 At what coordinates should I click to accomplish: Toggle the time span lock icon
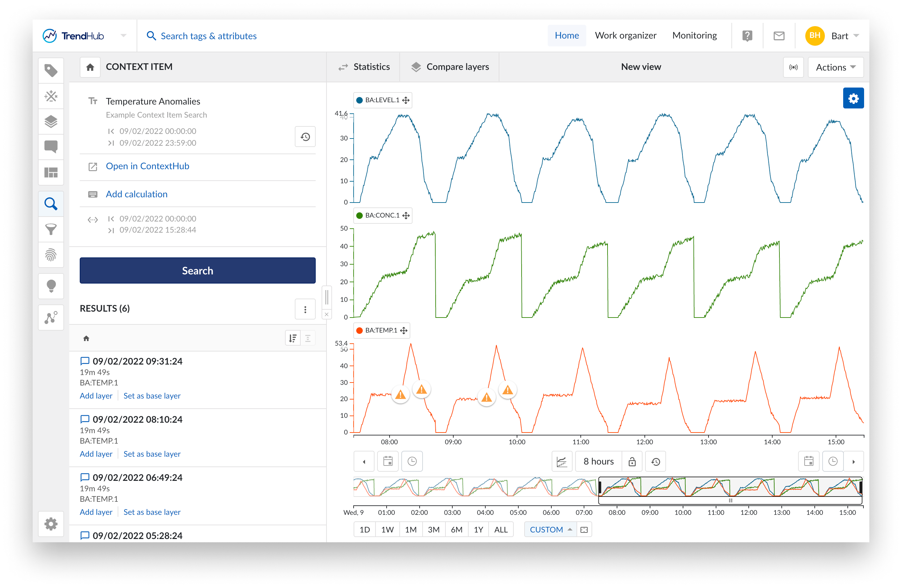coord(632,462)
